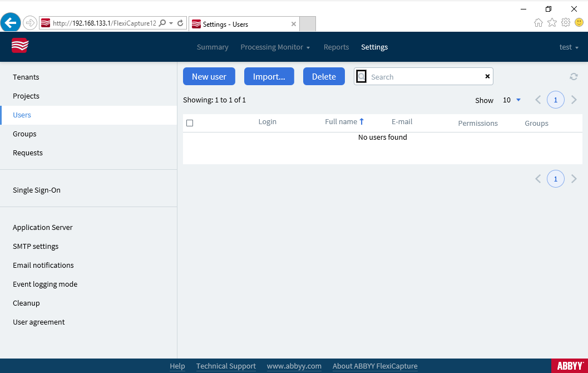Click the browser address bar URL
The image size is (588, 373).
tap(104, 23)
